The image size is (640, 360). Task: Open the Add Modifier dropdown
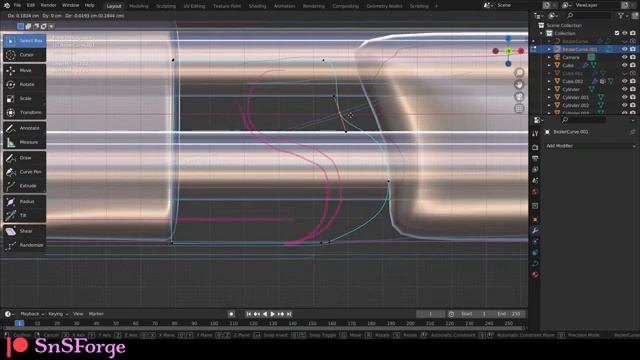click(x=590, y=146)
